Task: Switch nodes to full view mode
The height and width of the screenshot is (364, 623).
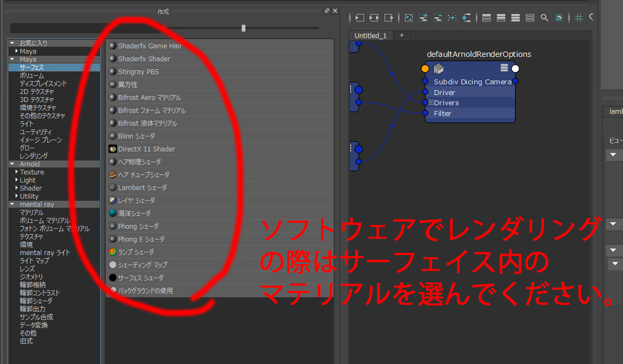Action: coord(516,18)
